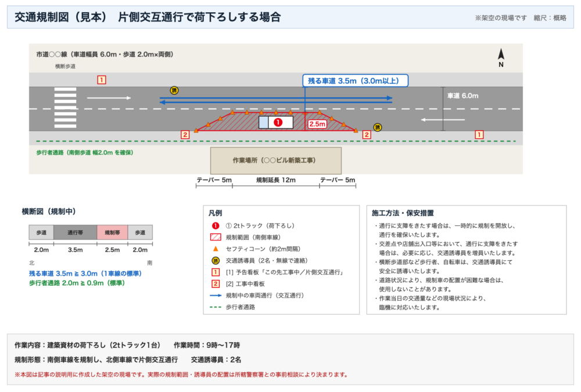Click the red box 2 symbol in the legend

click(216, 284)
